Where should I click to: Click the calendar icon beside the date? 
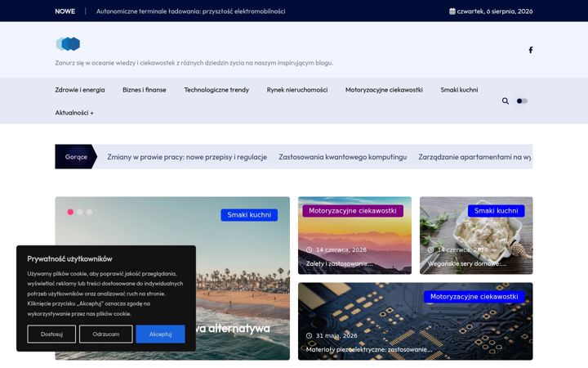(452, 11)
